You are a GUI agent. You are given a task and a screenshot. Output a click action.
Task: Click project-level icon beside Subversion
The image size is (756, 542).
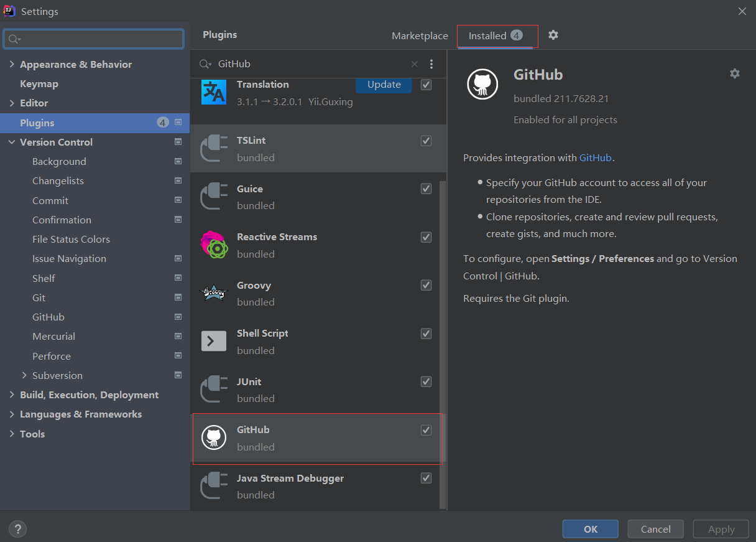point(178,375)
